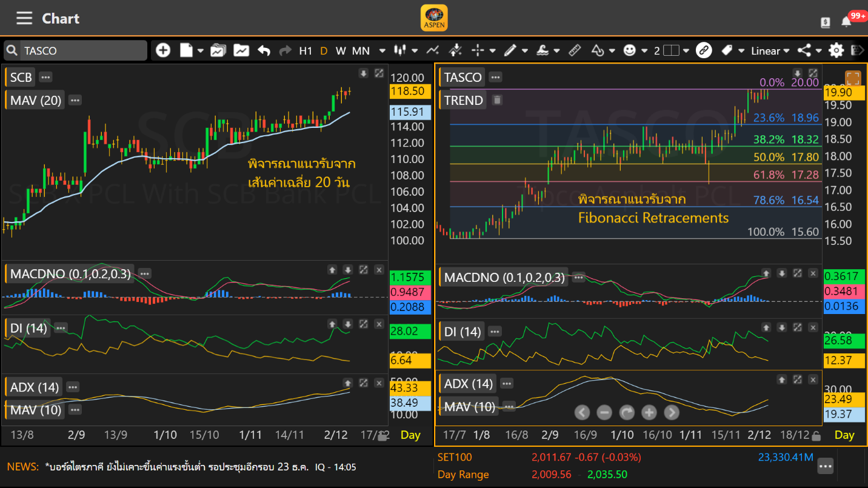Open the TASCO MACDNO options menu
Viewport: 868px width, 488px height.
click(x=579, y=278)
